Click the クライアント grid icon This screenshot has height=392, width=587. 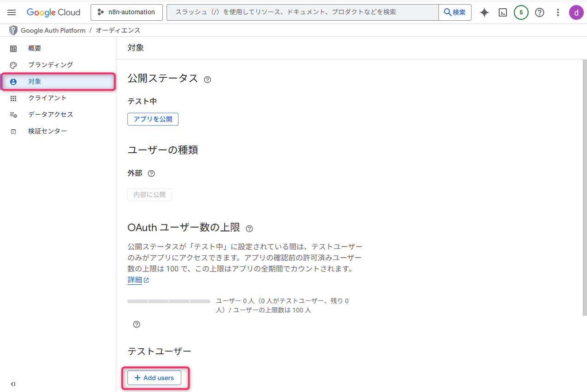pos(13,98)
